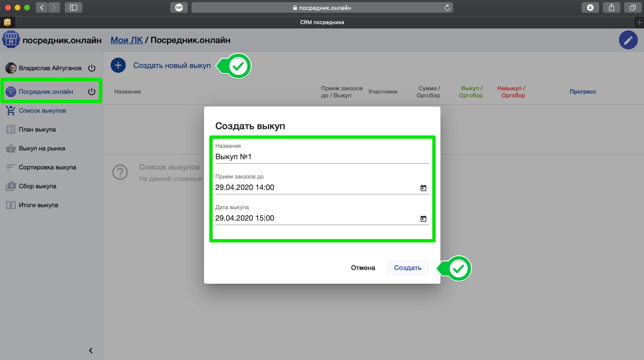Image resolution: width=644 pixels, height=360 pixels.
Task: Click the Safari share icon
Action: (612, 8)
